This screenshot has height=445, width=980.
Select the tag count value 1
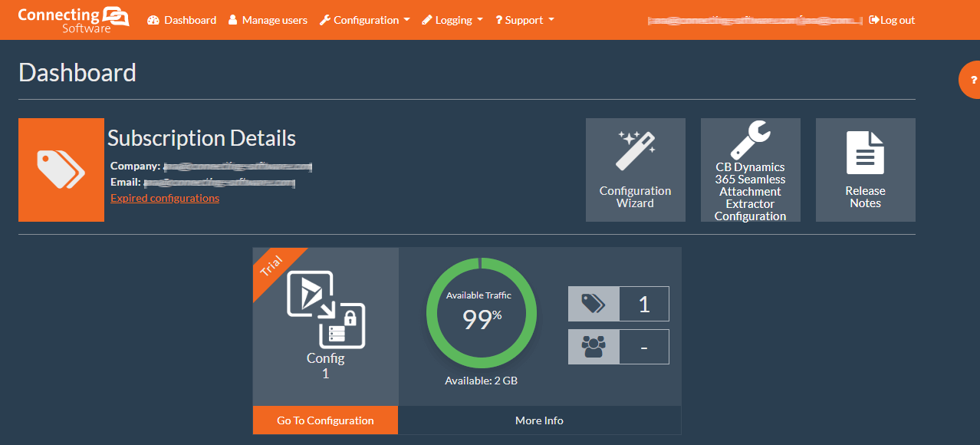pyautogui.click(x=644, y=304)
